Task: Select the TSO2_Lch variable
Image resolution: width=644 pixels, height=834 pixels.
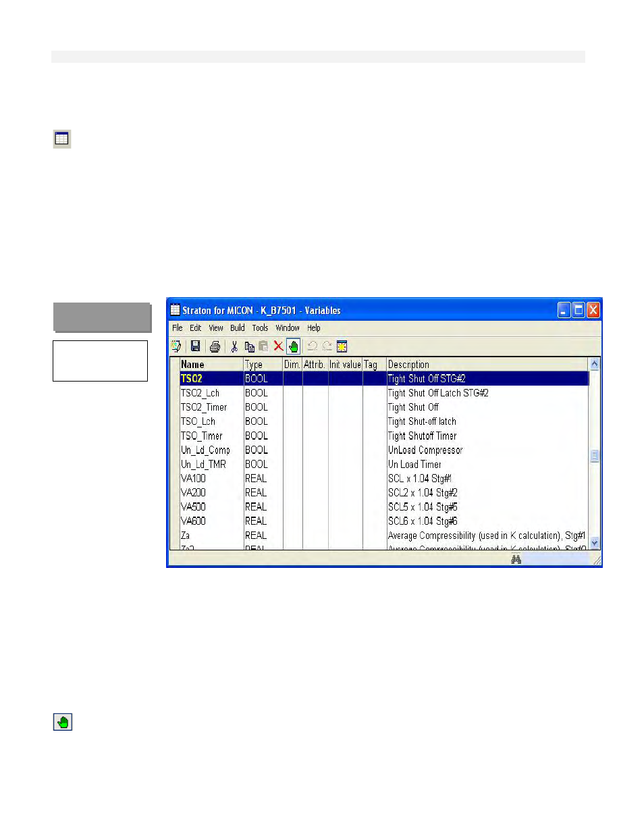Action: [x=200, y=393]
